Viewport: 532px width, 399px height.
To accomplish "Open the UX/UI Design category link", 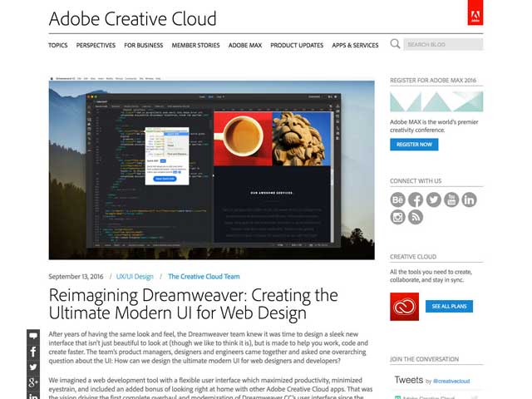I will pyautogui.click(x=135, y=277).
